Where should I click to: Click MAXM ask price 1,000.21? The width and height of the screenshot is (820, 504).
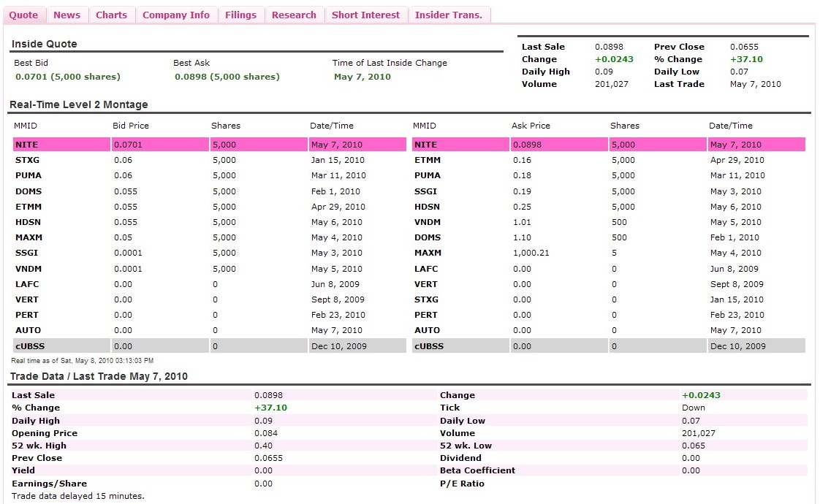point(531,253)
